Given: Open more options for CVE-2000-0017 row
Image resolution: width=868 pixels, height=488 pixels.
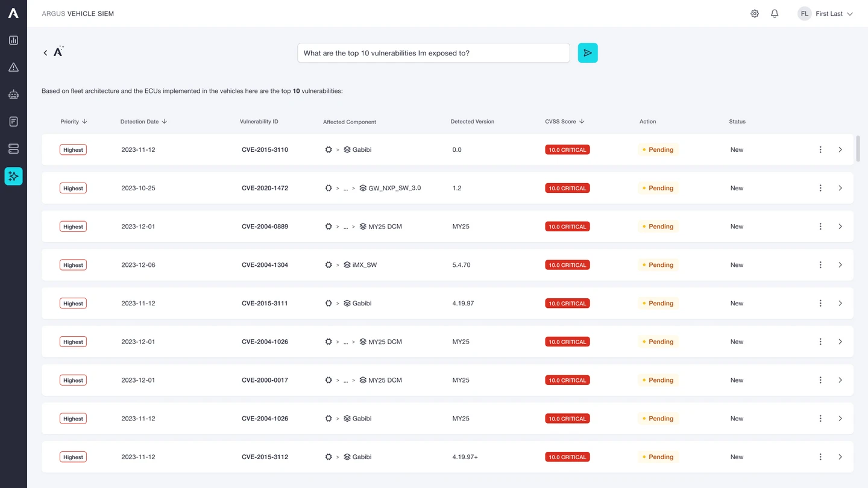Looking at the screenshot, I should [820, 380].
